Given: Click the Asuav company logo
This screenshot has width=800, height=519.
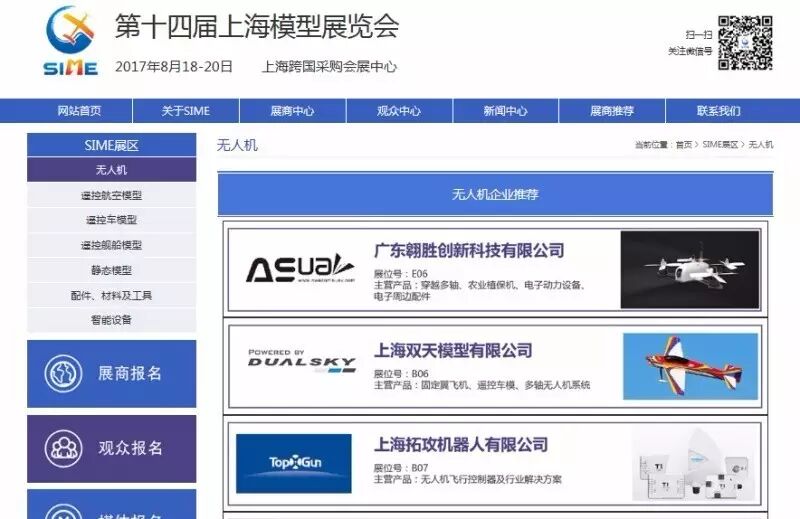Looking at the screenshot, I should 301,268.
